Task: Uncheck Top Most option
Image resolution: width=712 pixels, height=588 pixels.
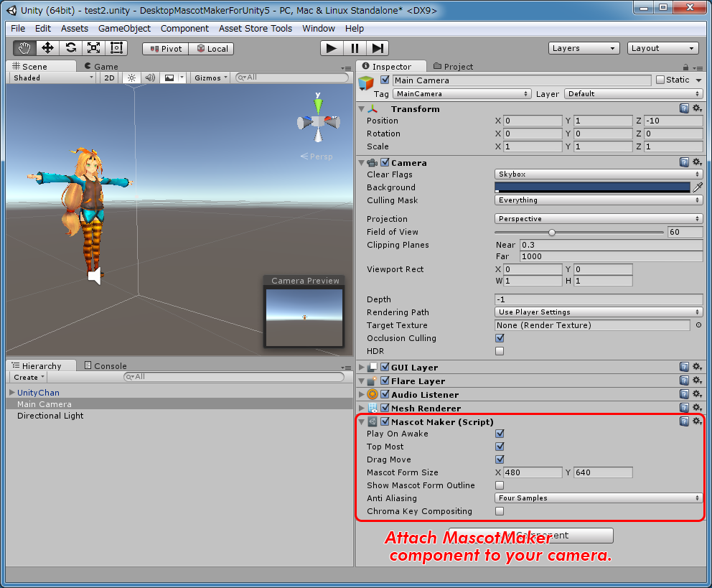Action: [x=500, y=447]
